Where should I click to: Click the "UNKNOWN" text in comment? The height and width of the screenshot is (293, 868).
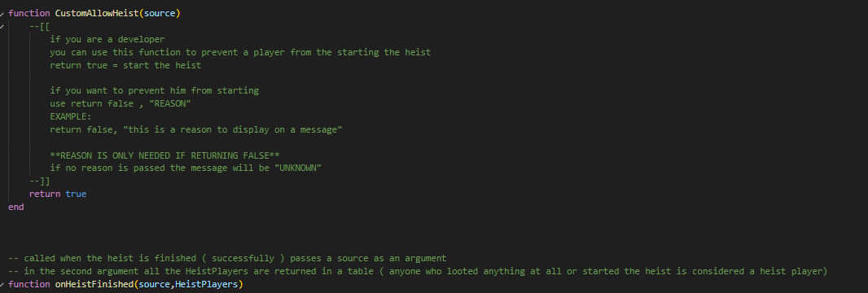[298, 168]
